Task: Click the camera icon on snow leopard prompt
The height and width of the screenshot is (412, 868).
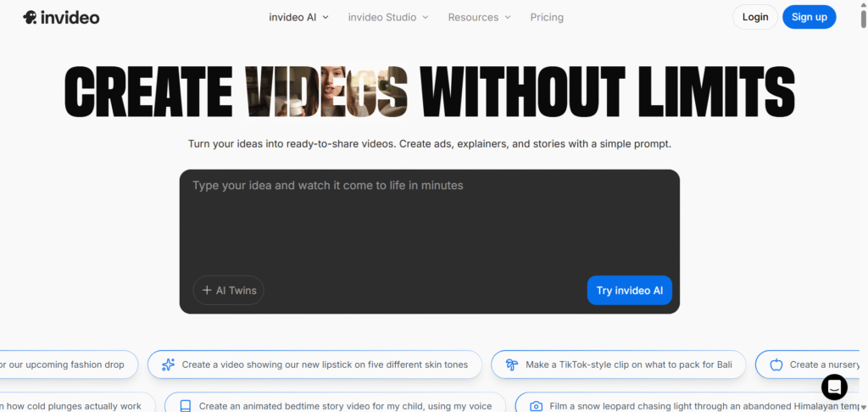Action: click(535, 406)
